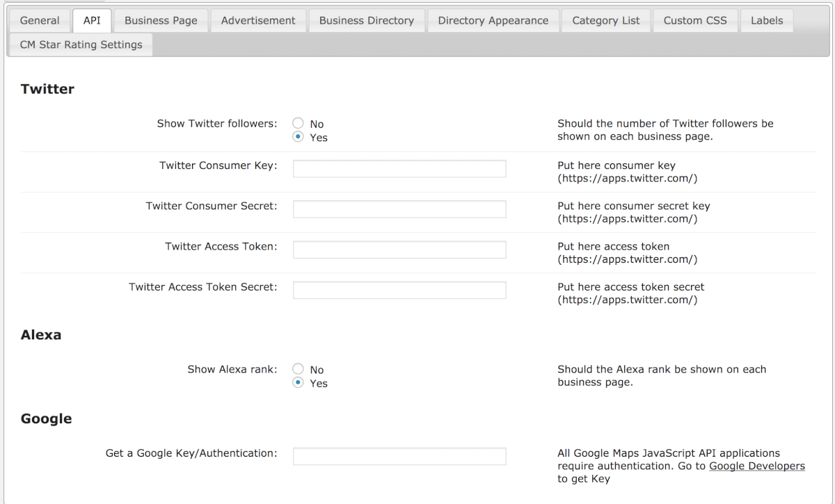
Task: Focus the Twitter Access Token Secret field
Action: tap(399, 290)
